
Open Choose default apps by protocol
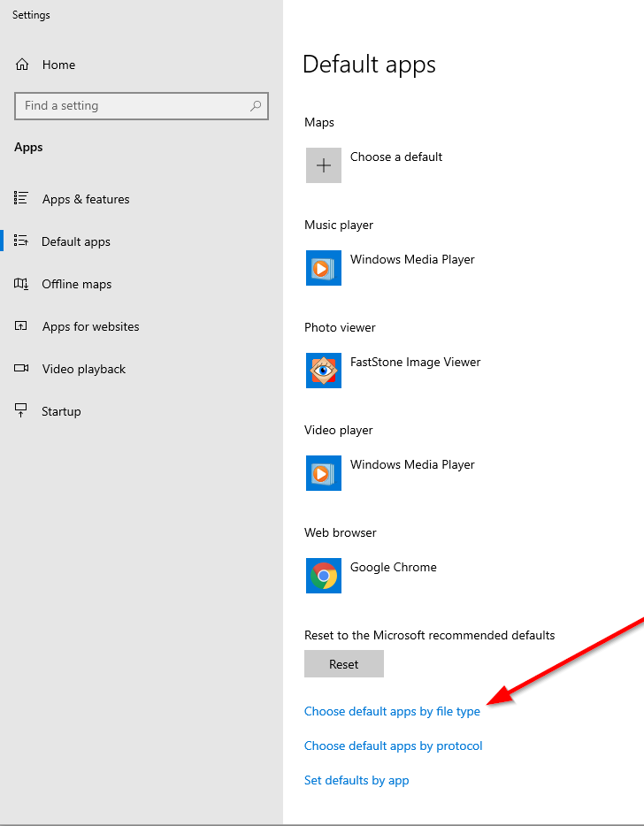tap(393, 746)
